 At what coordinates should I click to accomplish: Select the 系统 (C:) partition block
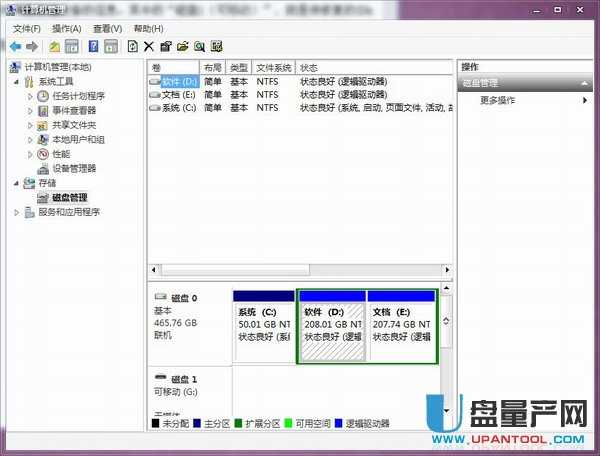pos(263,325)
